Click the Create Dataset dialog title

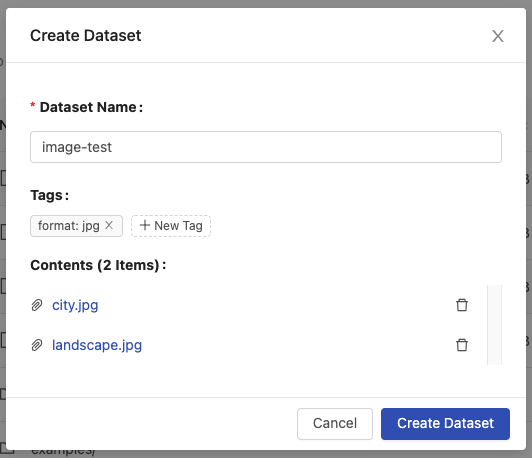86,36
